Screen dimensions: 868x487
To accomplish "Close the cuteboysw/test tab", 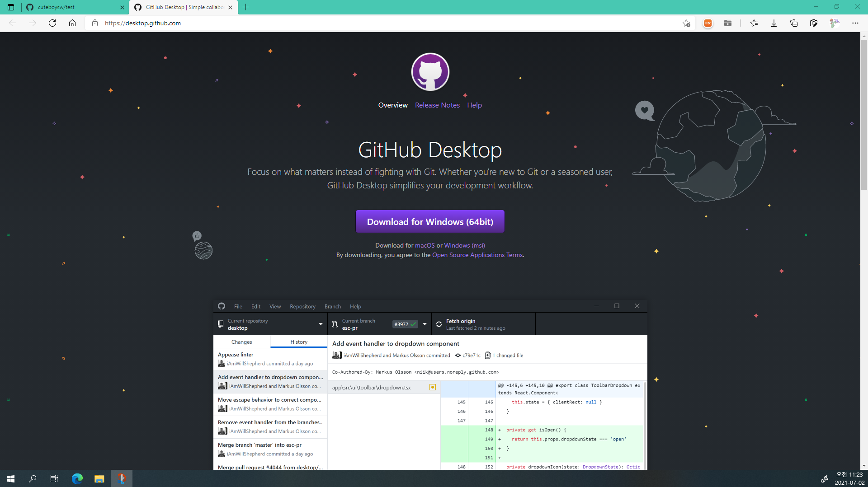I will click(x=122, y=7).
